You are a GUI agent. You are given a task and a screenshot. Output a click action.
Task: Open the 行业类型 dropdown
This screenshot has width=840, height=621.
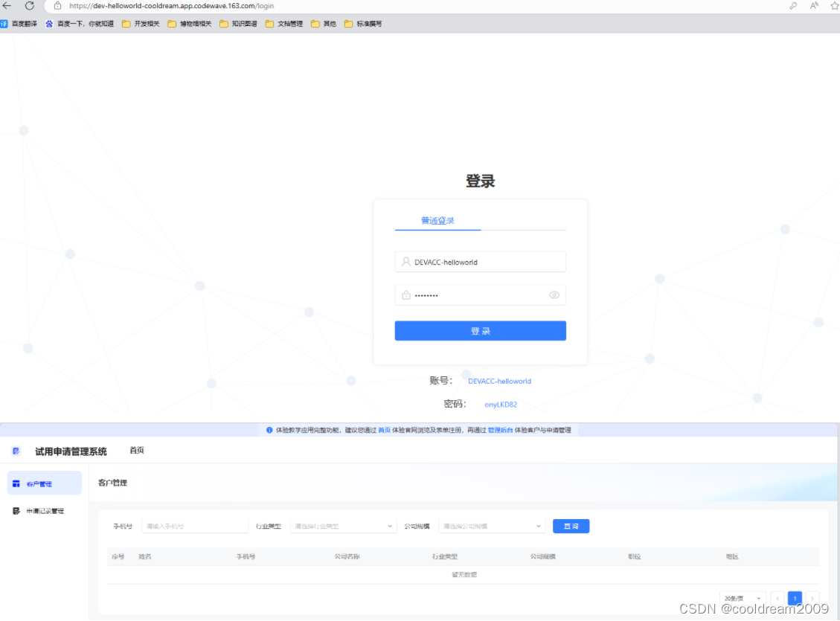click(x=343, y=525)
